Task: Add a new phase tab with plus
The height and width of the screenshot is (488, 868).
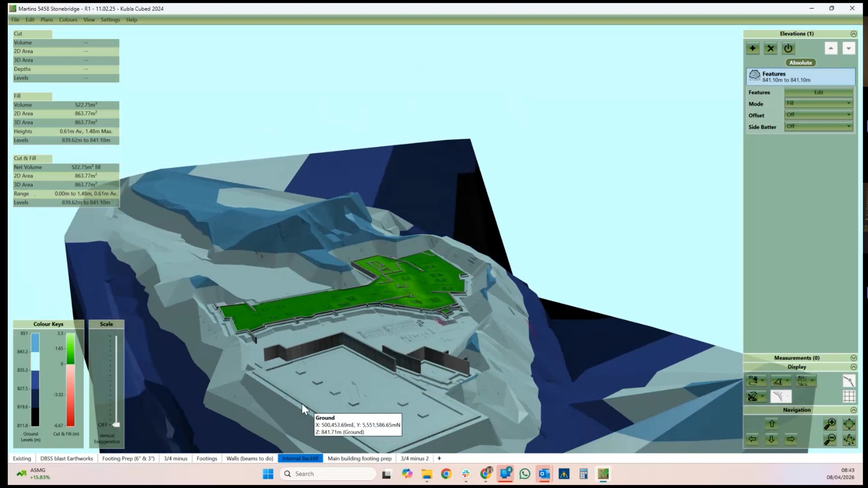Action: click(x=439, y=459)
